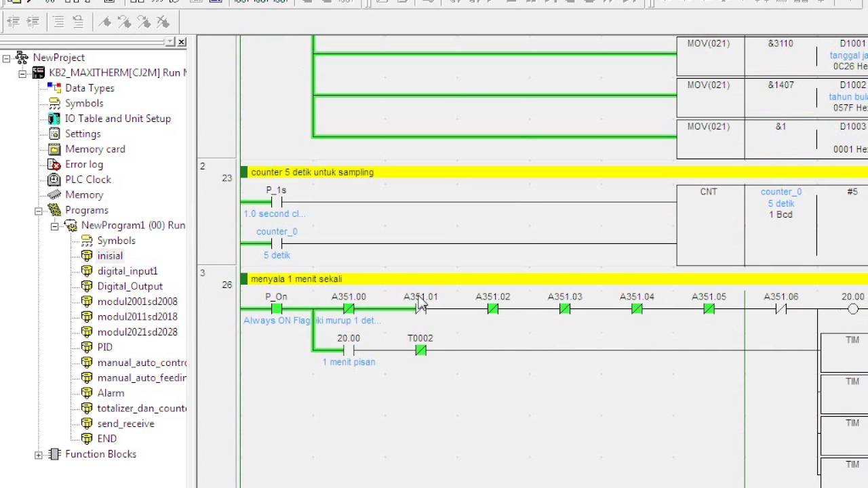Select the T0002 timer contact
868x488 pixels.
point(420,350)
